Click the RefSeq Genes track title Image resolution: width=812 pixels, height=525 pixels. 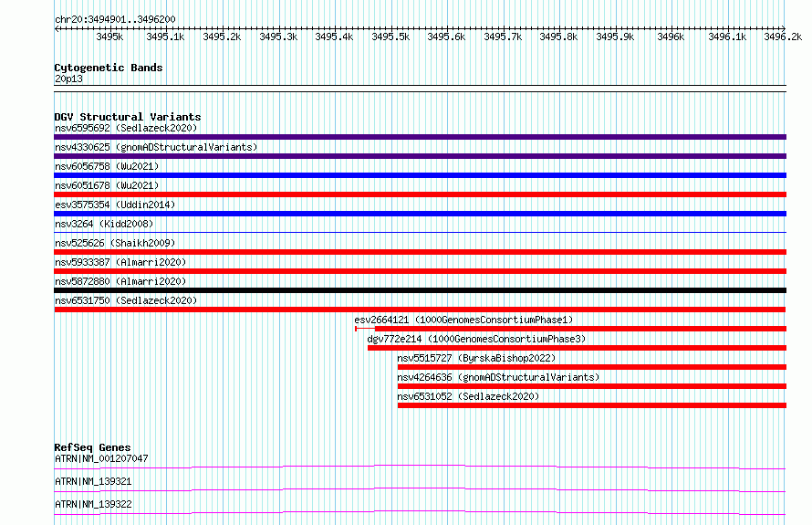[x=92, y=447]
